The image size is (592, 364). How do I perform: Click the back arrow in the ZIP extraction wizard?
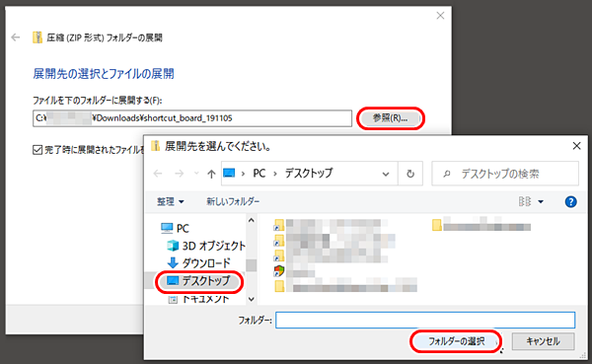coord(16,37)
